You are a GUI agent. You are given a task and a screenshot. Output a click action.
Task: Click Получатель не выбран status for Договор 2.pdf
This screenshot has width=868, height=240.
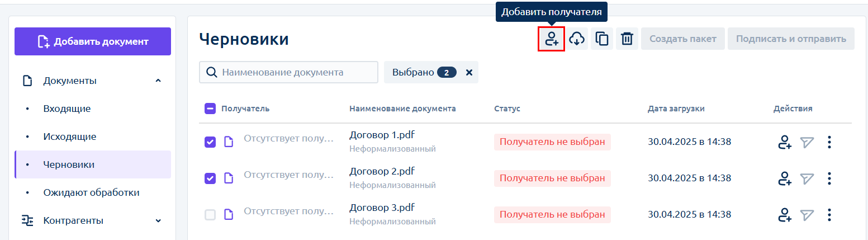pyautogui.click(x=552, y=178)
